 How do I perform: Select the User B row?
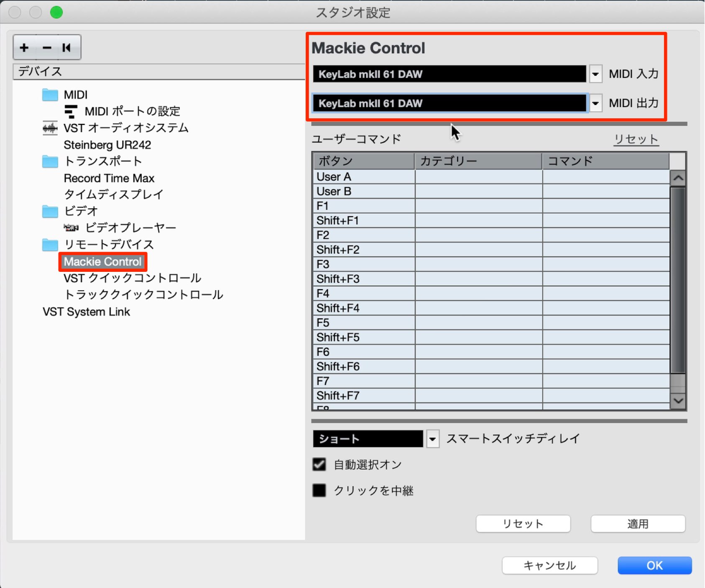click(491, 192)
